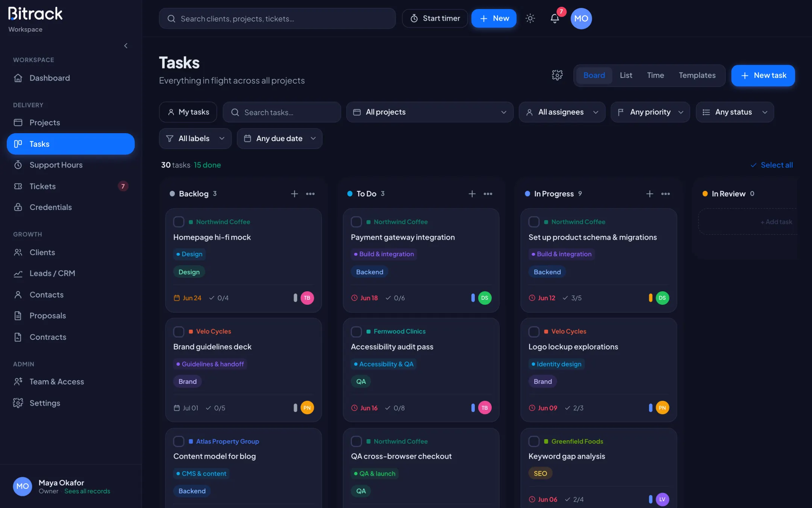Start the timer

(x=435, y=18)
